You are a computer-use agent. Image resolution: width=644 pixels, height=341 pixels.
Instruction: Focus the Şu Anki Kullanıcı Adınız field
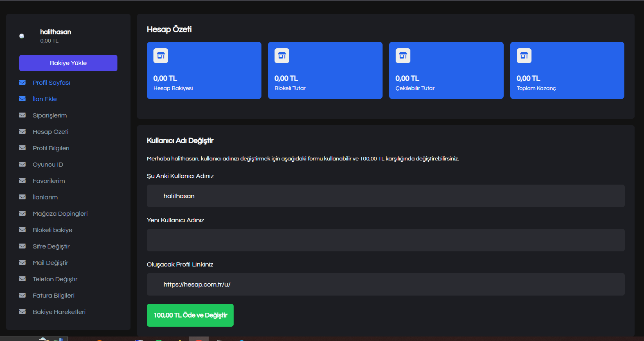386,196
